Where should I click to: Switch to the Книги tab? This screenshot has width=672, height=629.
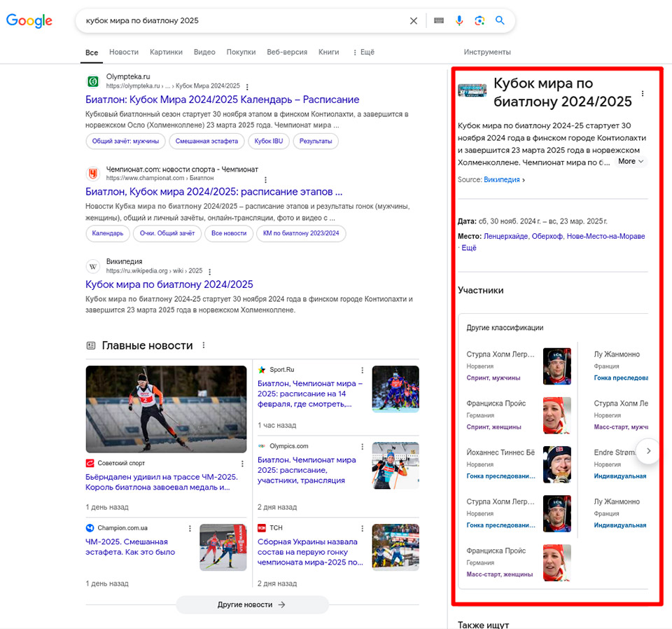tap(329, 53)
